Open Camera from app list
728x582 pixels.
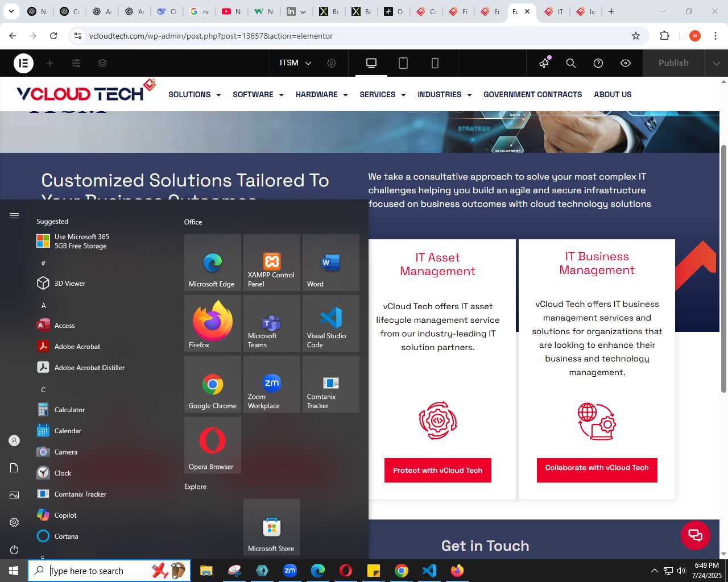102,452
